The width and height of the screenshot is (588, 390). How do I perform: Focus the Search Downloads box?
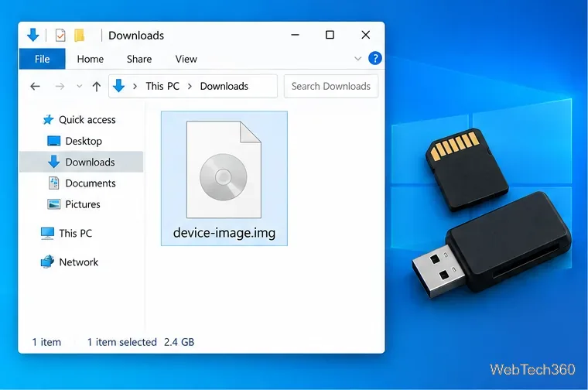[331, 86]
